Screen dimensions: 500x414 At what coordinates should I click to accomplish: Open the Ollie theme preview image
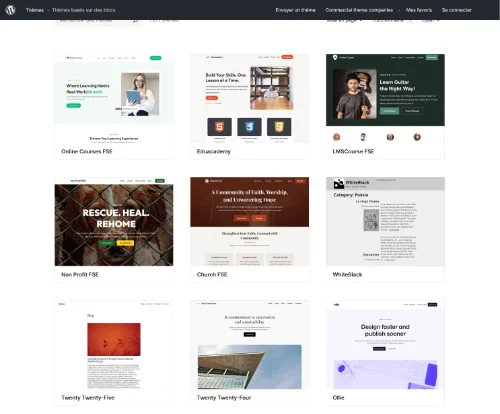pyautogui.click(x=385, y=345)
